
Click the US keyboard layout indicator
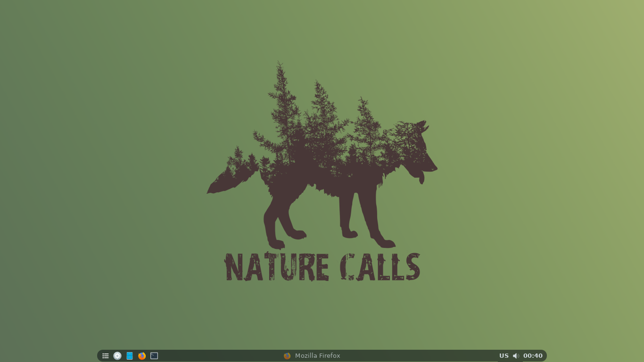pos(504,356)
